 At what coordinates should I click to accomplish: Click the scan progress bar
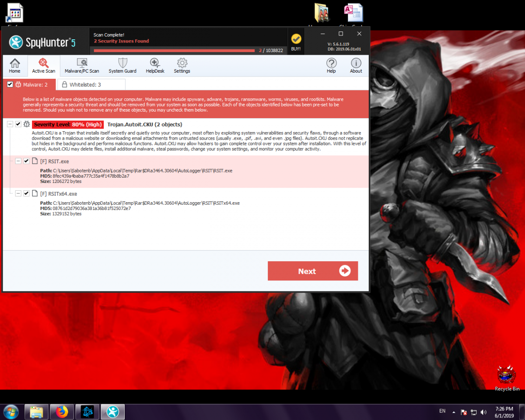point(174,50)
